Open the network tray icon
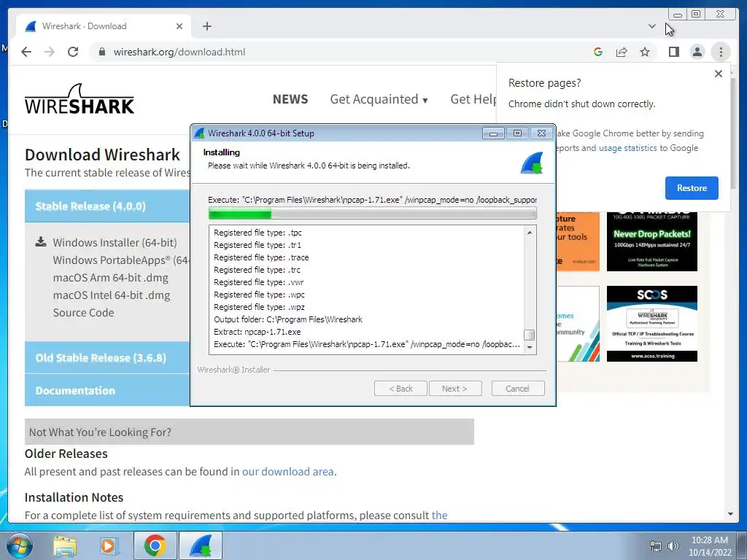Viewport: 747px width, 560px height. tap(656, 546)
